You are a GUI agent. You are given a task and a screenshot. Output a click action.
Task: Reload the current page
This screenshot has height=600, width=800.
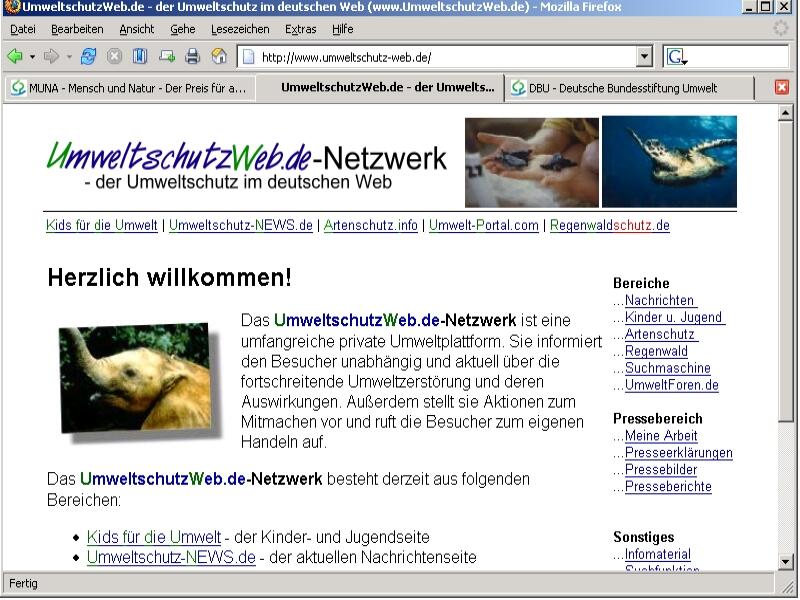tap(89, 57)
